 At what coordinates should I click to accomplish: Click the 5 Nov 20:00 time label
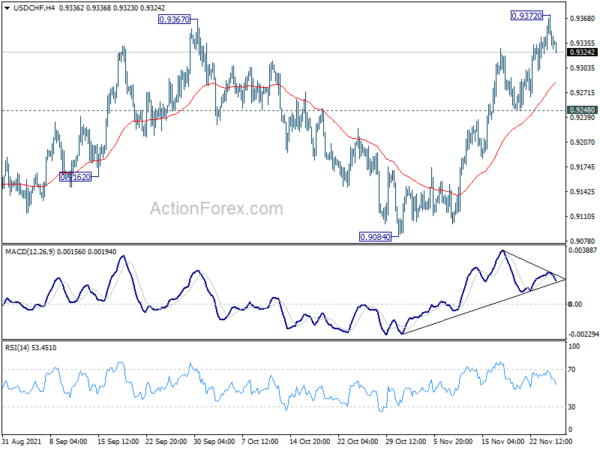454,441
